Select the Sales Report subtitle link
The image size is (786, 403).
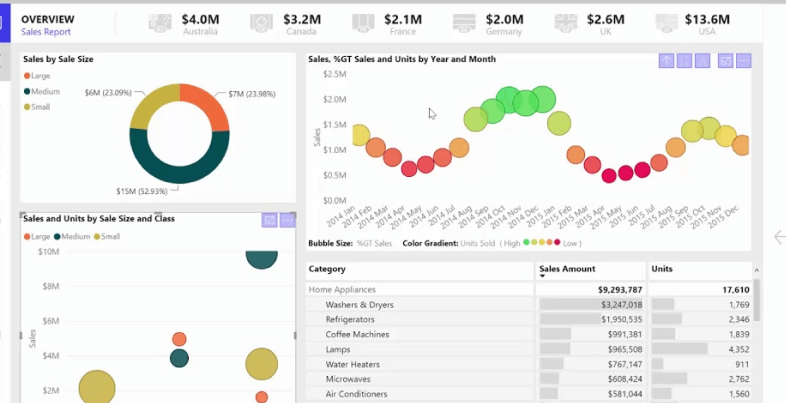46,32
